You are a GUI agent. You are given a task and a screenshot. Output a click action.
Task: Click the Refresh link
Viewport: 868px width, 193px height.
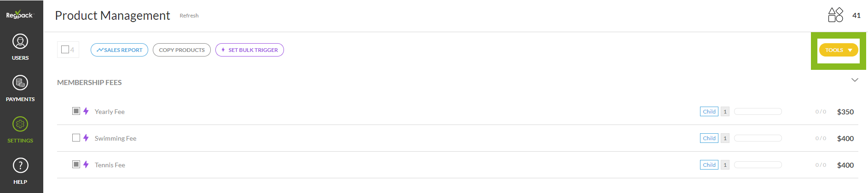(x=189, y=16)
